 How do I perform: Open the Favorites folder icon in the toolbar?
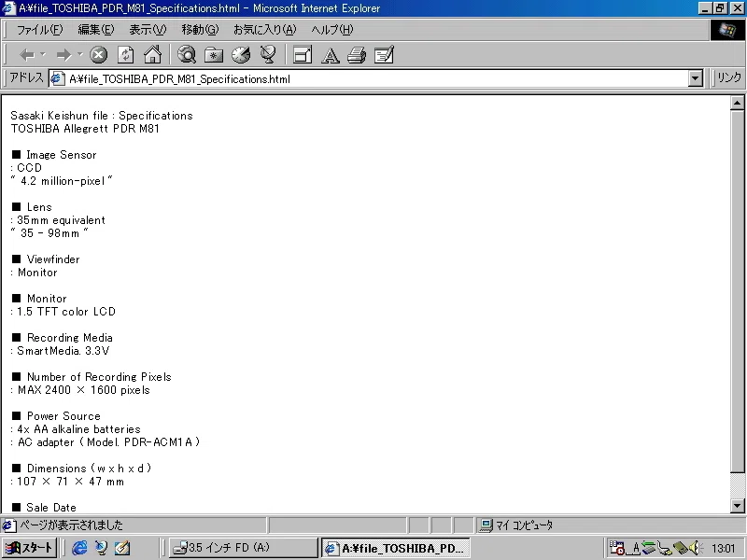click(214, 55)
